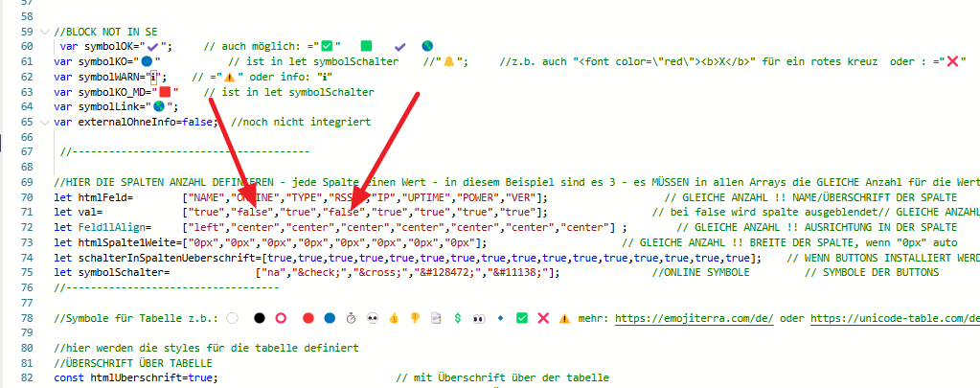
Task: Click the "na" string on line 75
Action: coord(273,272)
